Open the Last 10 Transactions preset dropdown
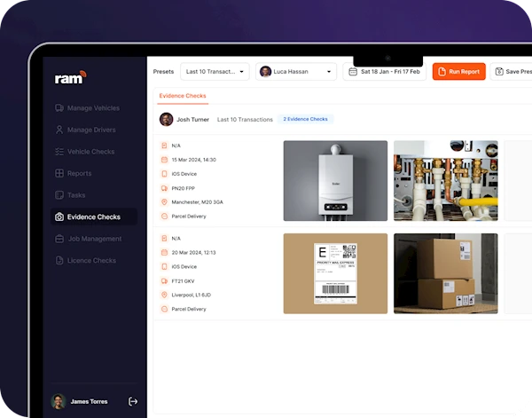This screenshot has width=532, height=418. (214, 72)
